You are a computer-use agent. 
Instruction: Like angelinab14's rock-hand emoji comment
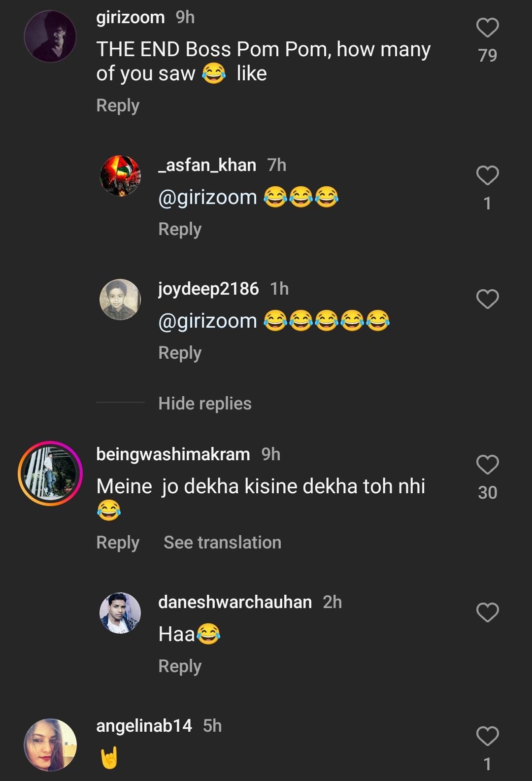pyautogui.click(x=487, y=736)
